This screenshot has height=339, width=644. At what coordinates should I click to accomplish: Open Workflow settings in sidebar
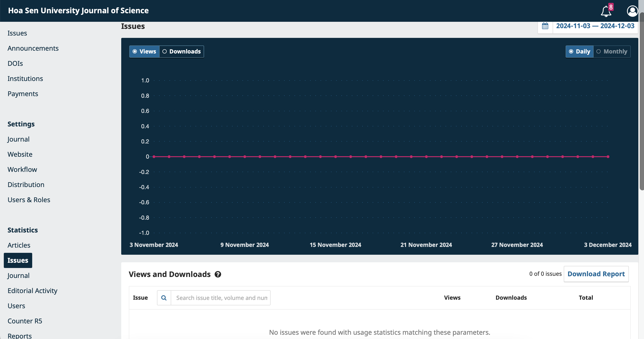22,169
